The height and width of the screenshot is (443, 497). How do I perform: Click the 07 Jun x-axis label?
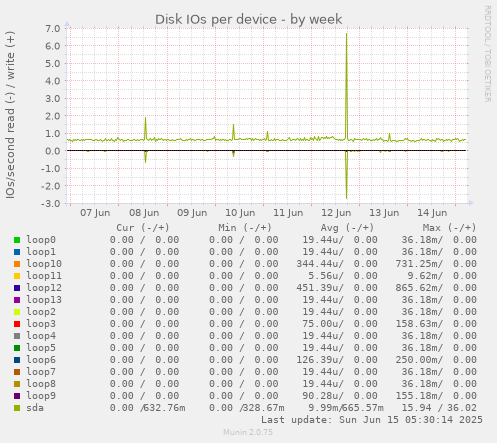[x=95, y=213]
